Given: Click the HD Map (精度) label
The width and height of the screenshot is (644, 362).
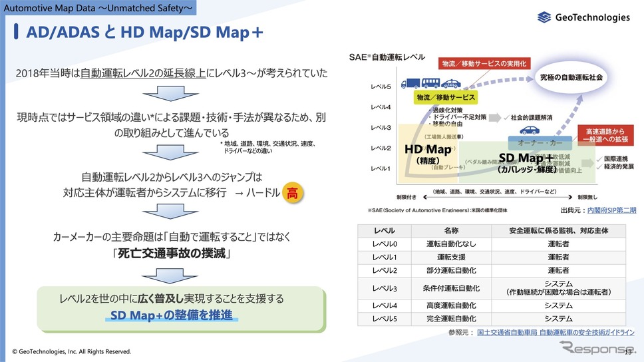Looking at the screenshot, I should [x=428, y=154].
